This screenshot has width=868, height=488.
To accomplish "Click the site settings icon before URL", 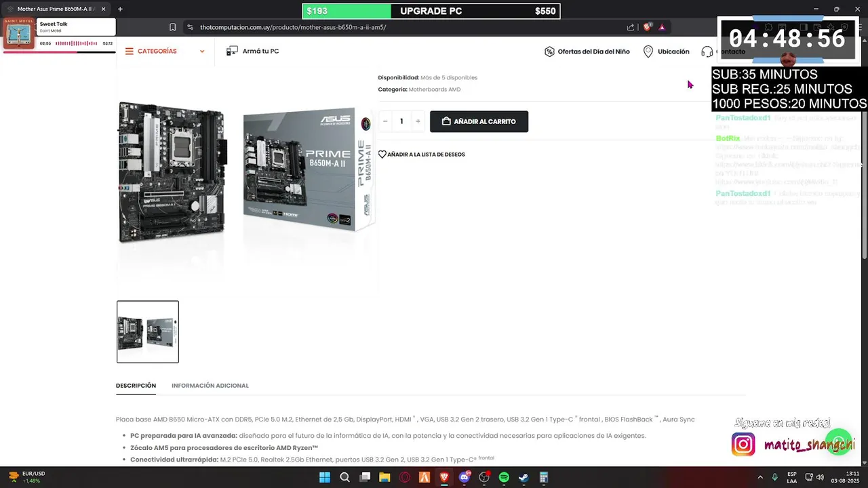I will click(191, 27).
